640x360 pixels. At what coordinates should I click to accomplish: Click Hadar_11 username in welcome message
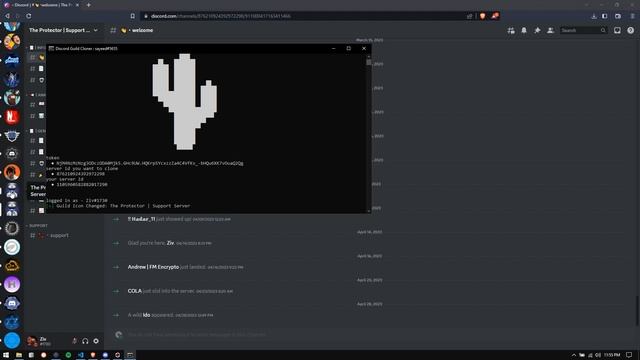coord(141,219)
